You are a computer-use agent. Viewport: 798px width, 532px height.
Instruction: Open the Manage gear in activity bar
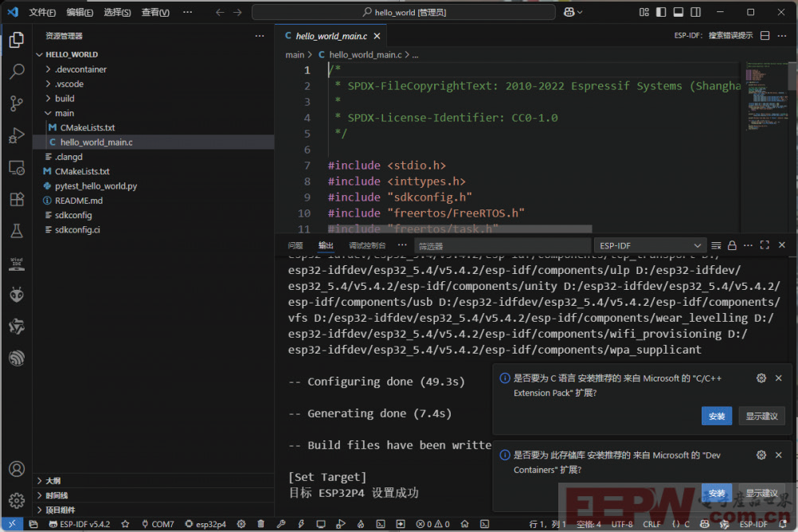pos(16,501)
